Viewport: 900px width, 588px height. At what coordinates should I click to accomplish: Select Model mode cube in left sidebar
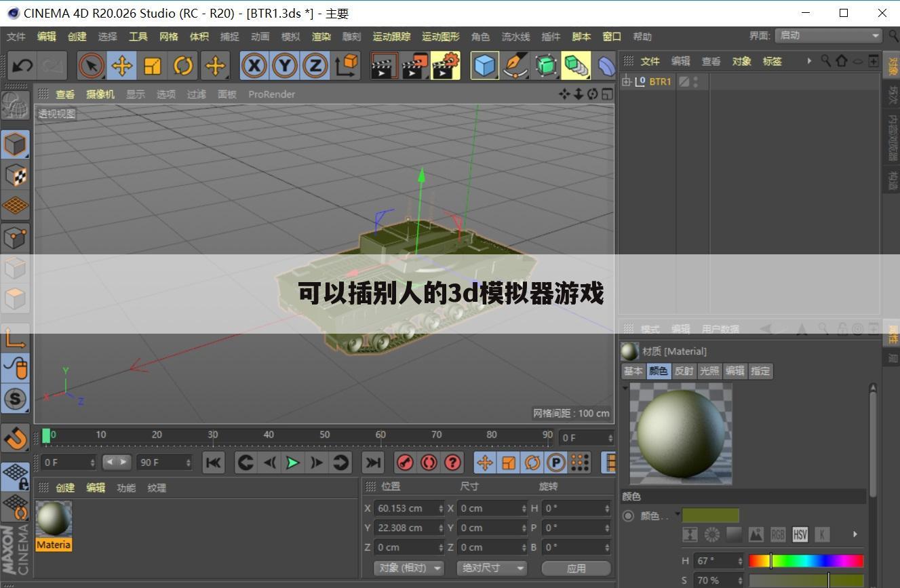pyautogui.click(x=15, y=144)
